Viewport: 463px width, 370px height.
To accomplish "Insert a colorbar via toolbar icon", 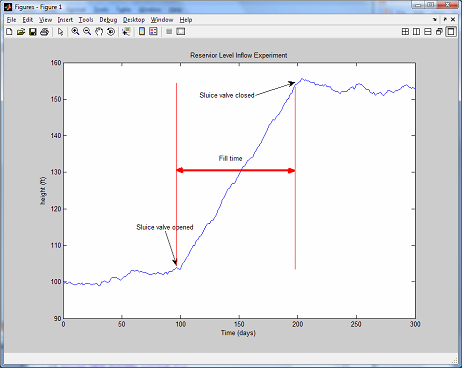I will point(142,32).
